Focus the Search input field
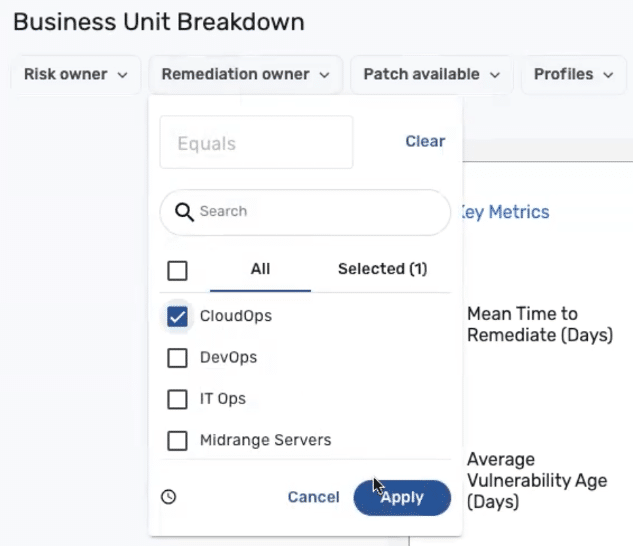 pos(315,212)
